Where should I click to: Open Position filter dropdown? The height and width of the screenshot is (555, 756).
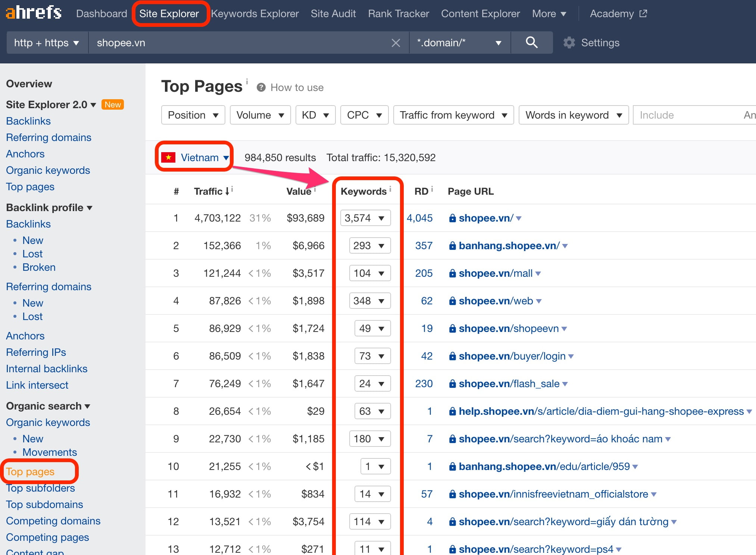click(x=193, y=115)
